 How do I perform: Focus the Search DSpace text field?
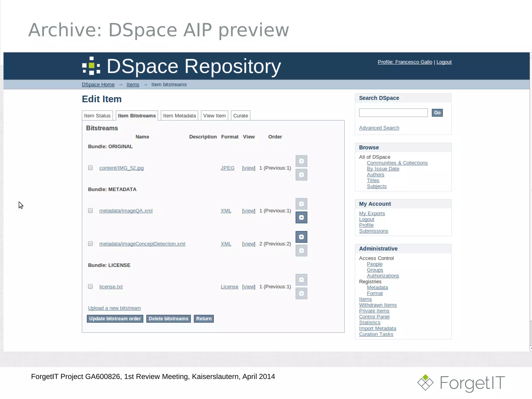tap(393, 113)
